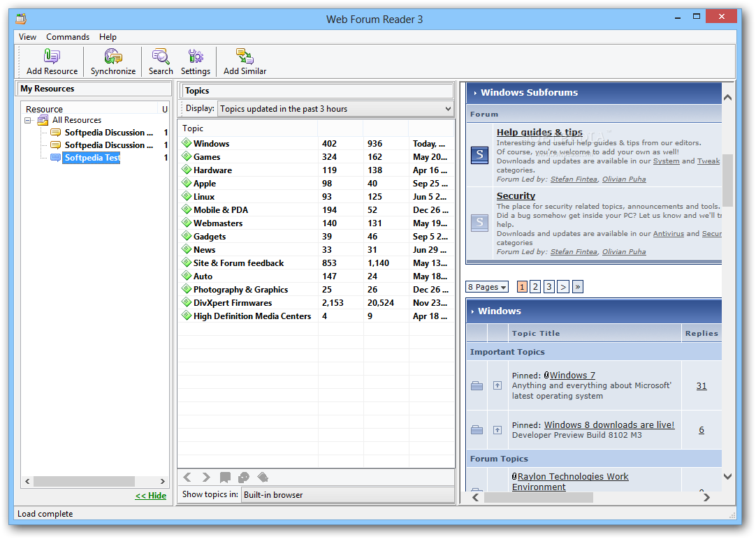Viewport: 756px width, 539px height.
Task: Open the 8 Pages dropdown
Action: pyautogui.click(x=487, y=287)
